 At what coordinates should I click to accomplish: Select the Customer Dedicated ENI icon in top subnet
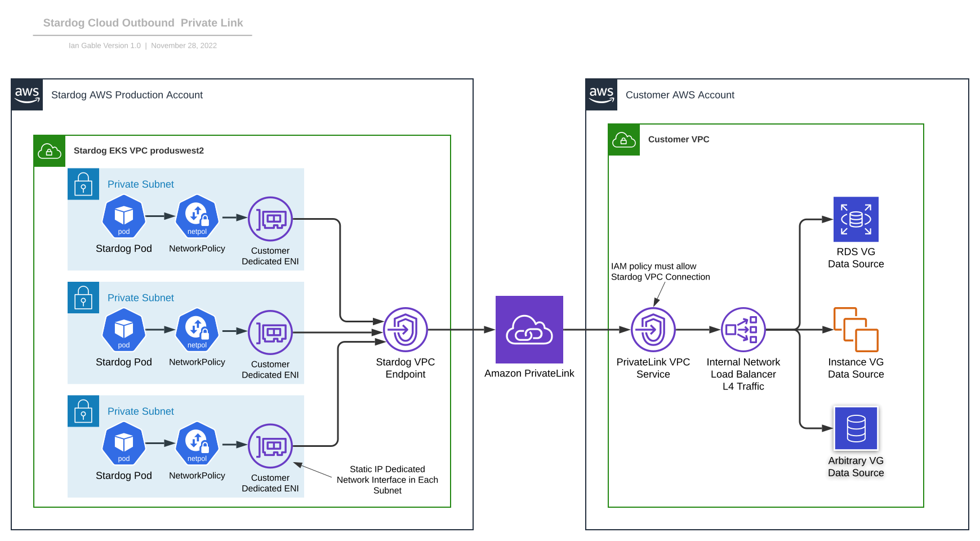coord(270,219)
